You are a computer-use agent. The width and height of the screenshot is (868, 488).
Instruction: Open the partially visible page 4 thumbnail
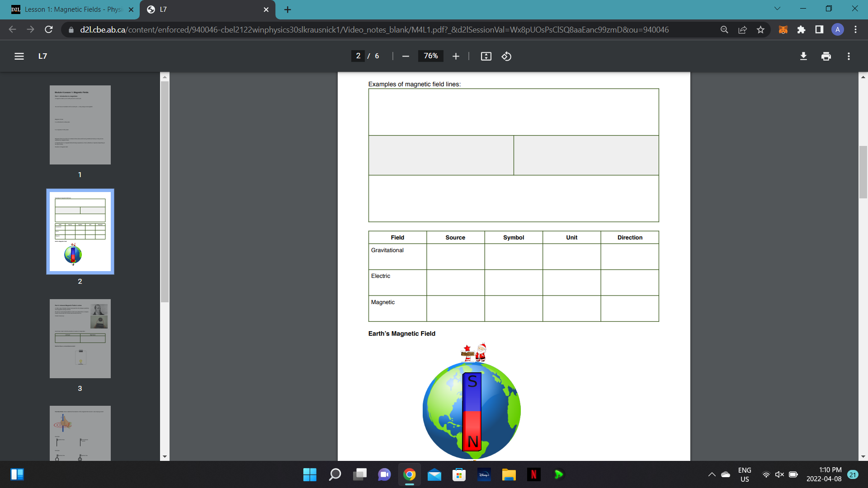[x=80, y=433]
